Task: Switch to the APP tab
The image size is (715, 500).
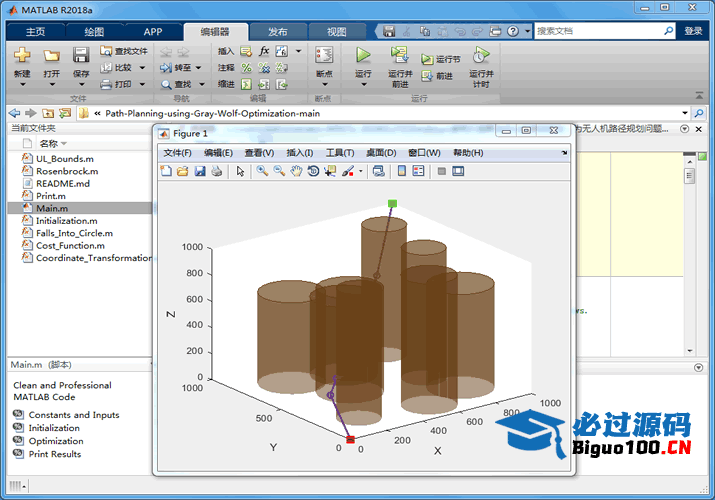Action: pos(153,31)
